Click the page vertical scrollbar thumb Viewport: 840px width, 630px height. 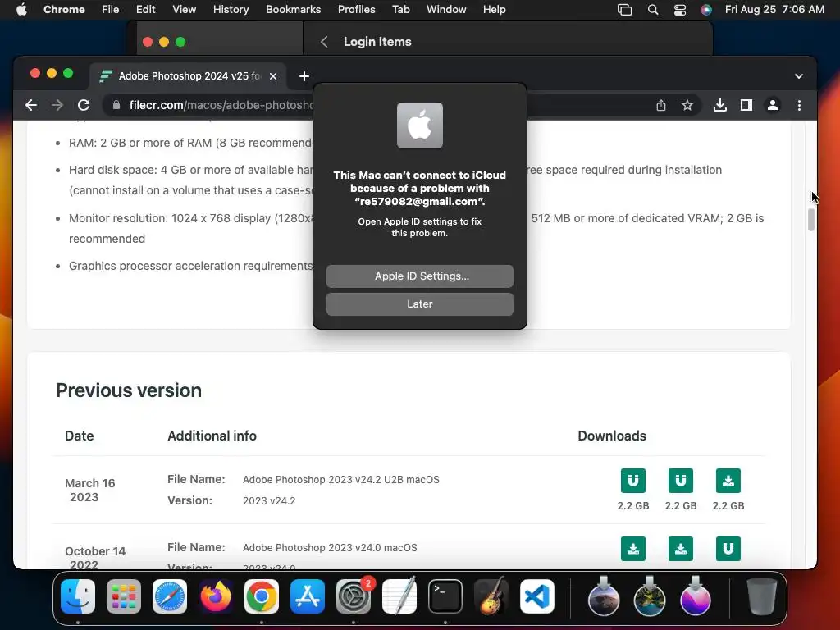coord(811,219)
